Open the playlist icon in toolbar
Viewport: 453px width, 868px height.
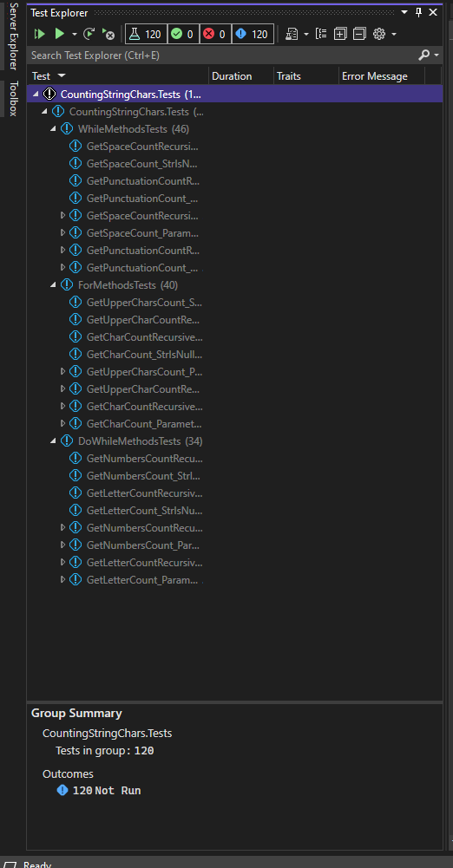coord(292,35)
